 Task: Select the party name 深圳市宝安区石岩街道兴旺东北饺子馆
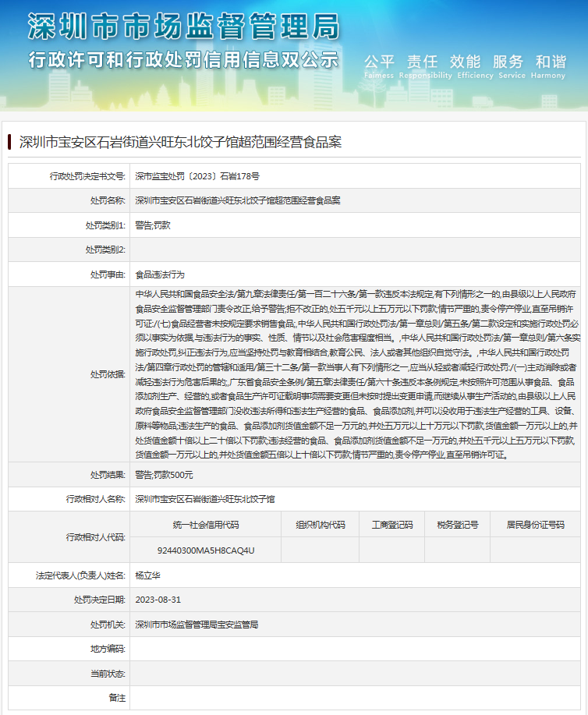click(205, 499)
